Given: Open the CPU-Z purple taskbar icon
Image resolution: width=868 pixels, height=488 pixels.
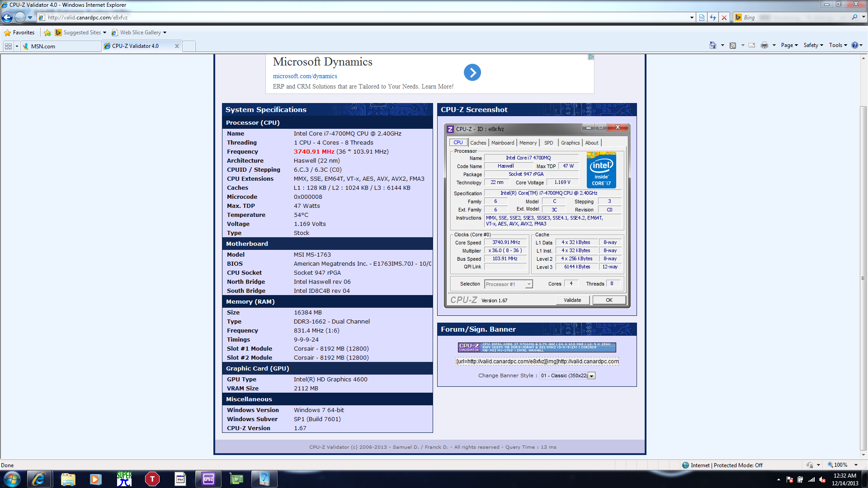Looking at the screenshot, I should (x=208, y=479).
